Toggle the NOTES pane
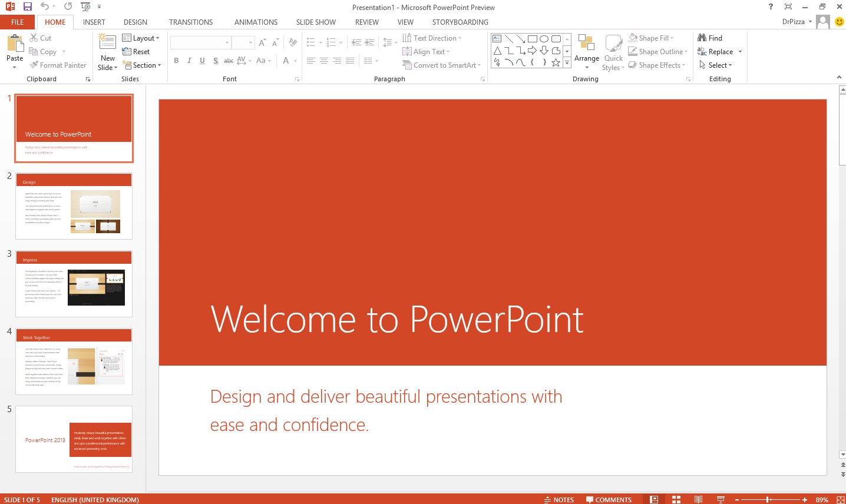 click(559, 499)
